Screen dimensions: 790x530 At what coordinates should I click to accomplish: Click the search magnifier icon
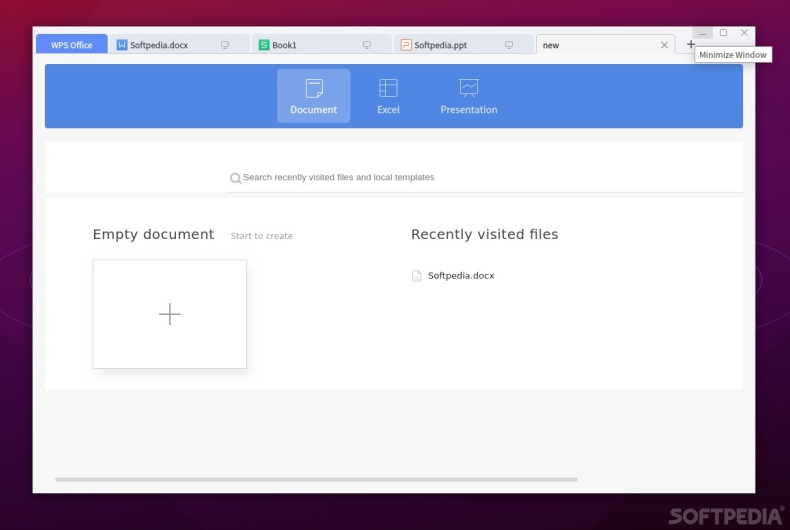click(235, 178)
